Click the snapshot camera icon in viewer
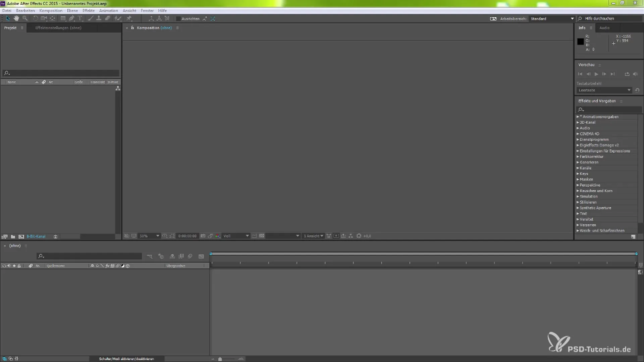 click(203, 236)
